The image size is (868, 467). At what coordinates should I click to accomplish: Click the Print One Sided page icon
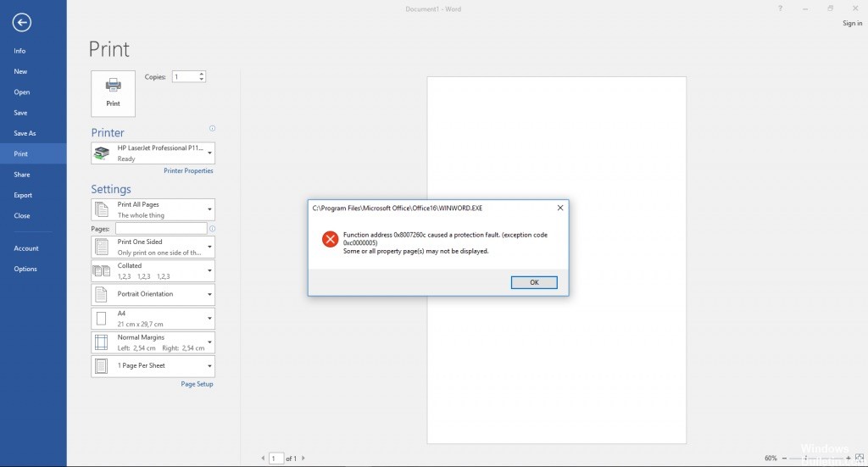tap(102, 247)
